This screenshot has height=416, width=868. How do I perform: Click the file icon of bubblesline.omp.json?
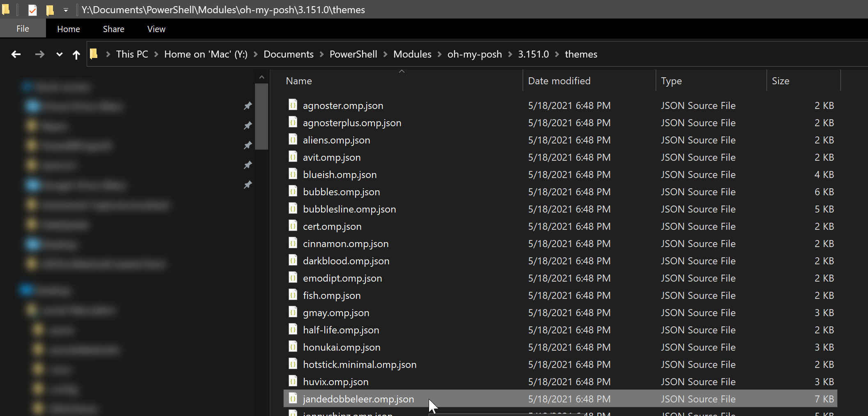coord(293,209)
